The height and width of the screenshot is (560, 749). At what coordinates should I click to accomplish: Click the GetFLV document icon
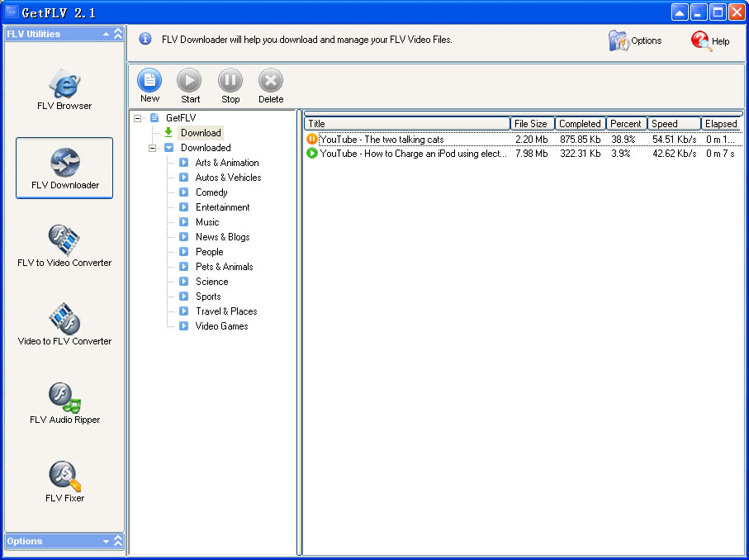coord(154,117)
